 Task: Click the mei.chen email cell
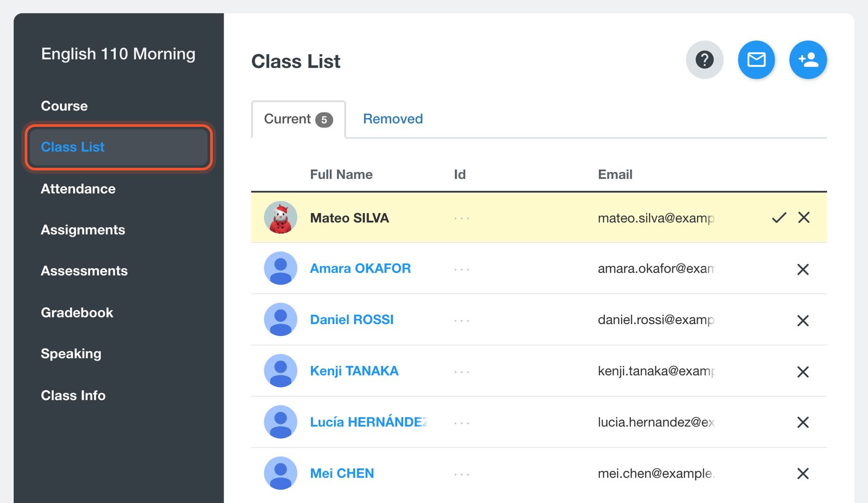[656, 473]
